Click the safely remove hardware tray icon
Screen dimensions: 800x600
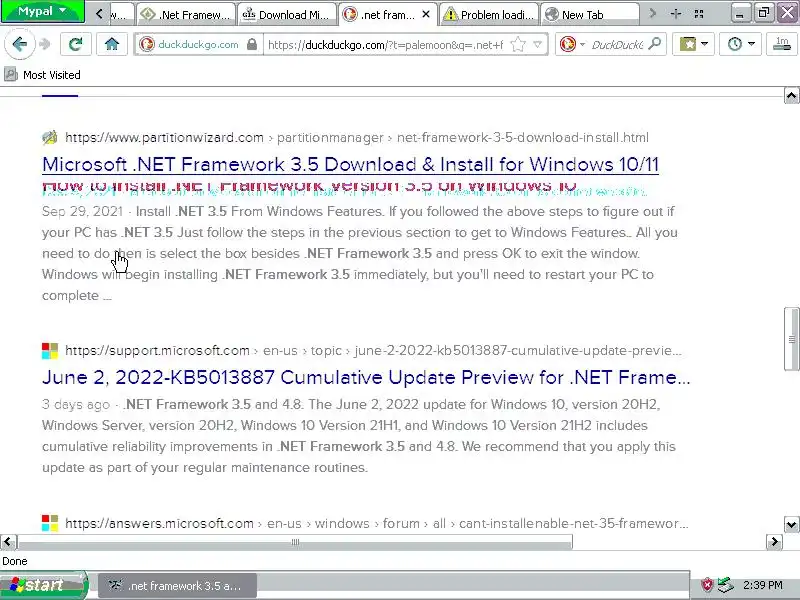pos(725,585)
